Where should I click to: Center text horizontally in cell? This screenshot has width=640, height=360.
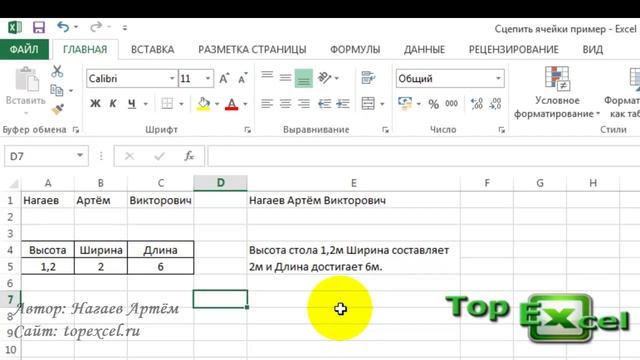point(285,104)
